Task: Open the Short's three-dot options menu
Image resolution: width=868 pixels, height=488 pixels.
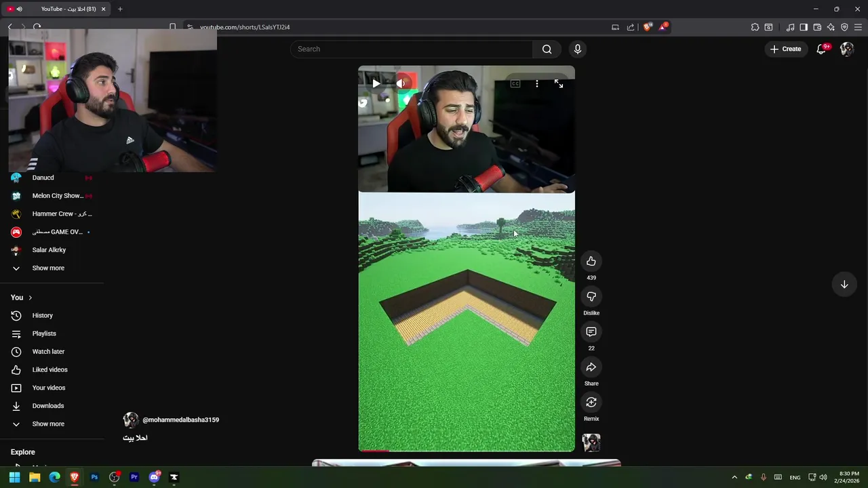Action: pos(537,83)
